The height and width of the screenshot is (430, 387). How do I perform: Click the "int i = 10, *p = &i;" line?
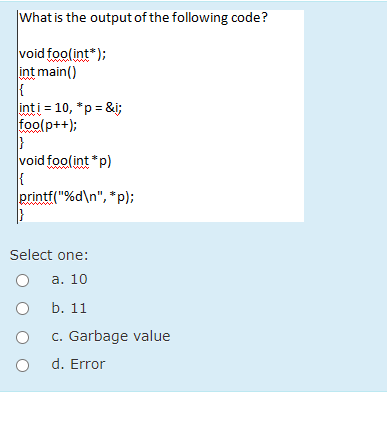[71, 108]
